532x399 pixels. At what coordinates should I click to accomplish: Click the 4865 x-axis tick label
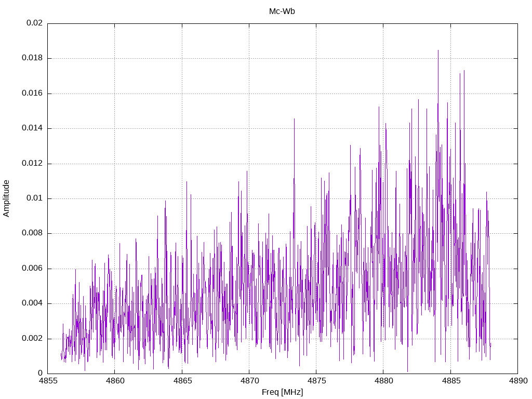click(x=182, y=381)
